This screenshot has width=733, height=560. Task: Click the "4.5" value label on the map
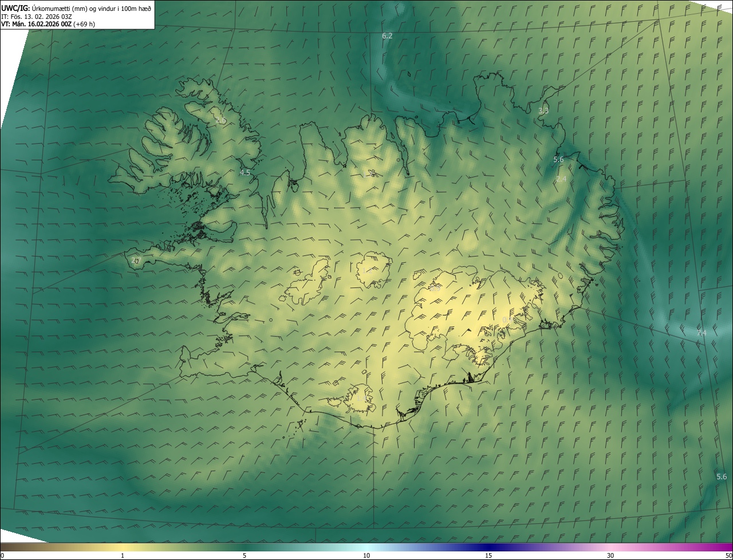[x=245, y=172]
